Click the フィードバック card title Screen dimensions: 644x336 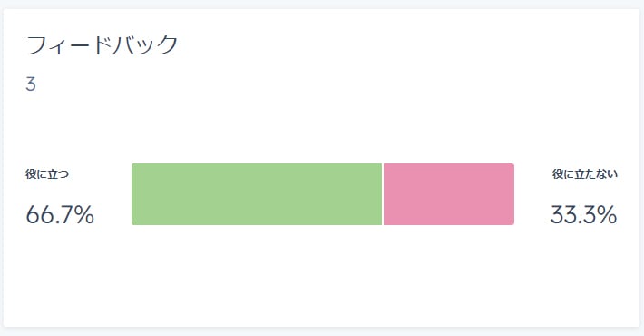[102, 44]
